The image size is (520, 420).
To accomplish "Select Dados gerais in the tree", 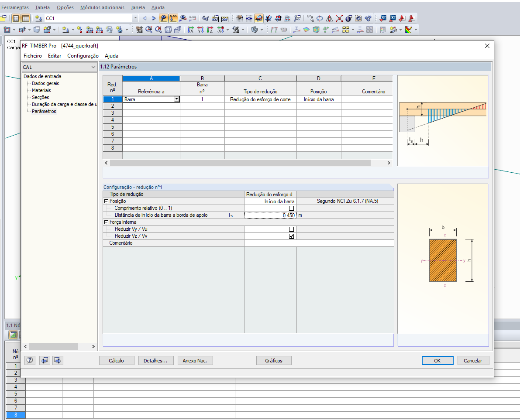I will pyautogui.click(x=45, y=83).
